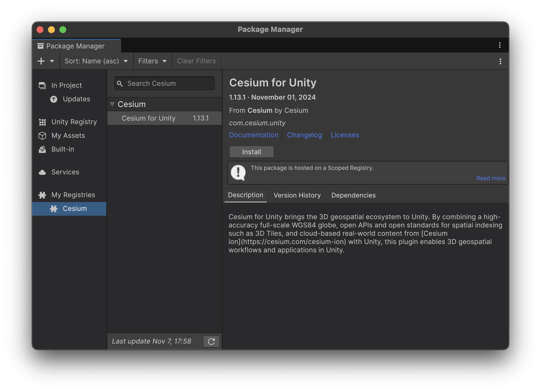Click the Read more link
Image resolution: width=541 pixels, height=392 pixels.
click(491, 178)
